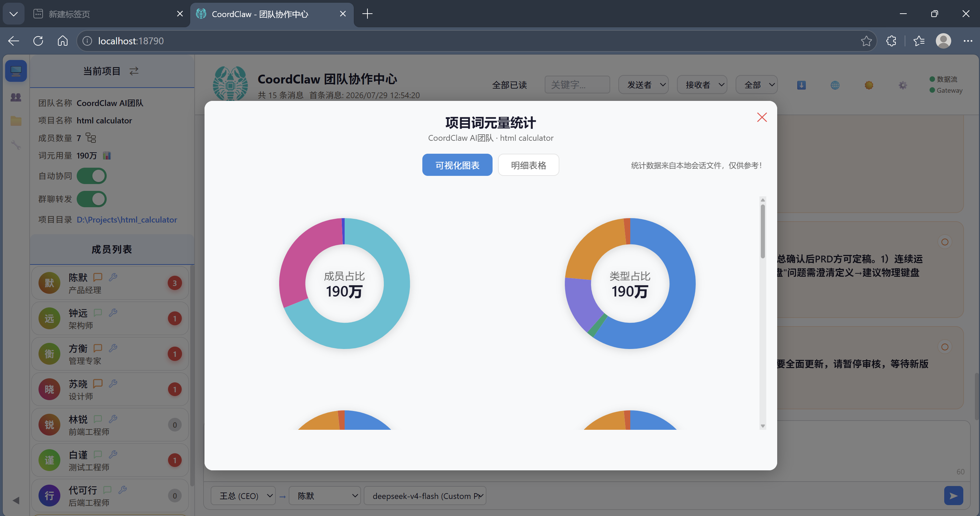Screen dimensions: 980x516
Task: Open the 陈默 recipient dropdown
Action: [x=325, y=496]
